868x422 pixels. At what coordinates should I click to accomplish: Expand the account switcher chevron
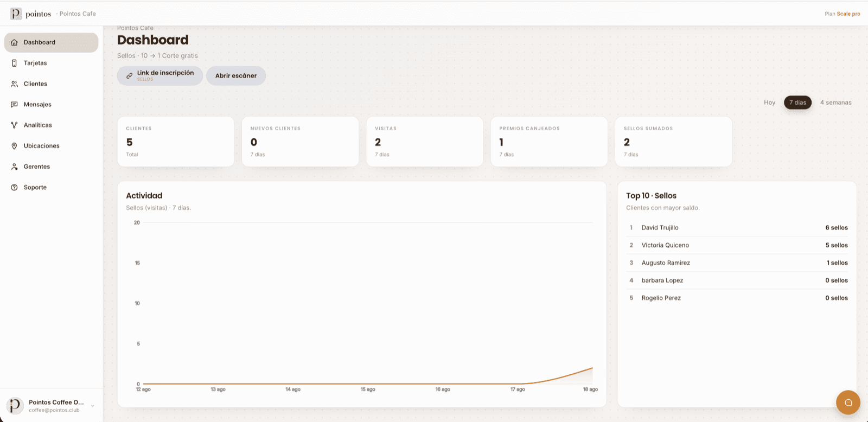coord(93,406)
